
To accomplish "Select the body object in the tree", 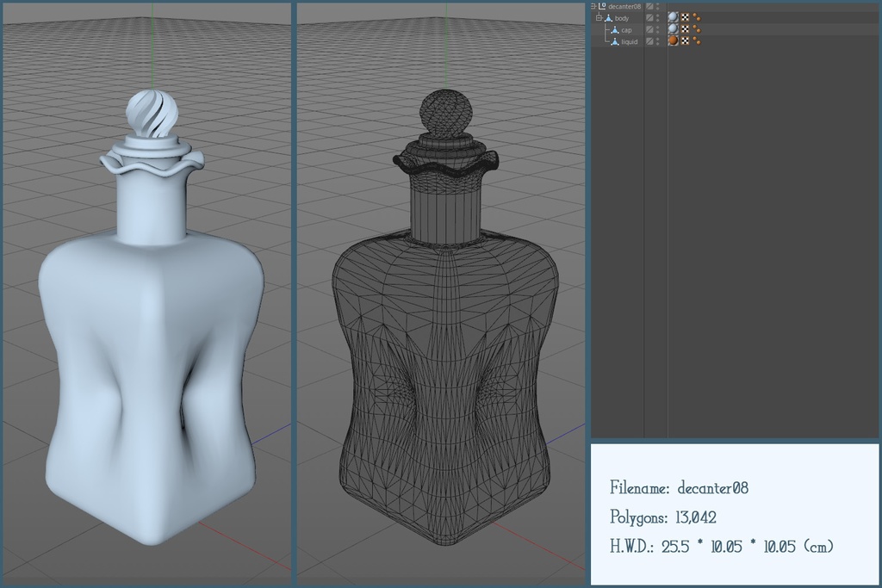I will [622, 19].
